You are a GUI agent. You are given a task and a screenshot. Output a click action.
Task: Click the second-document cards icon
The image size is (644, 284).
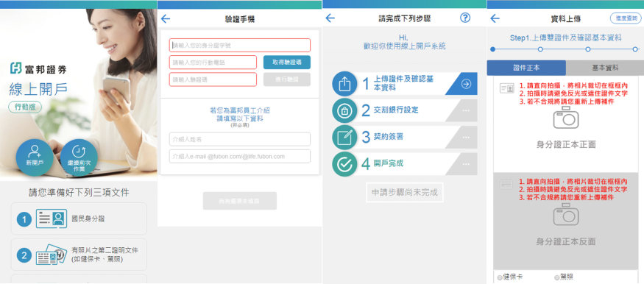click(52, 255)
